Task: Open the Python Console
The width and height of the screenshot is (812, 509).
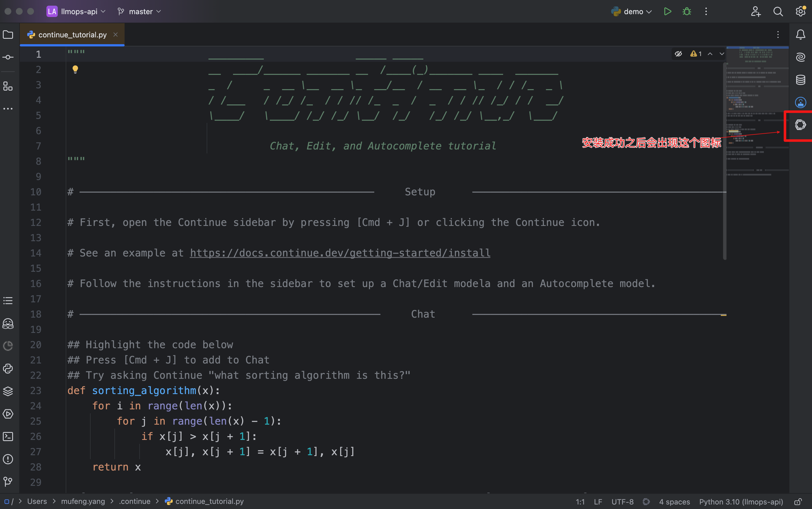Action: point(8,369)
